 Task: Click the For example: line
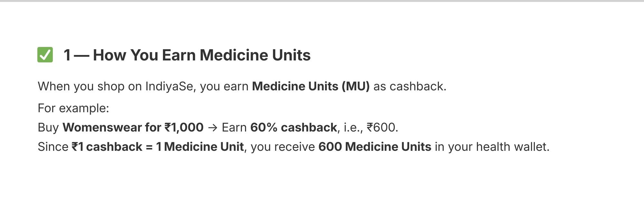tap(73, 108)
